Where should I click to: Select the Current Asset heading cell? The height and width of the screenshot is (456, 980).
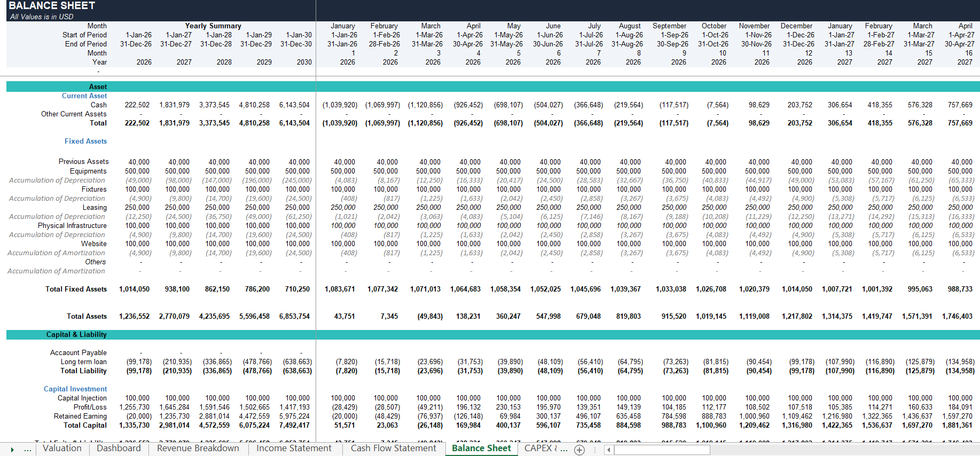84,96
